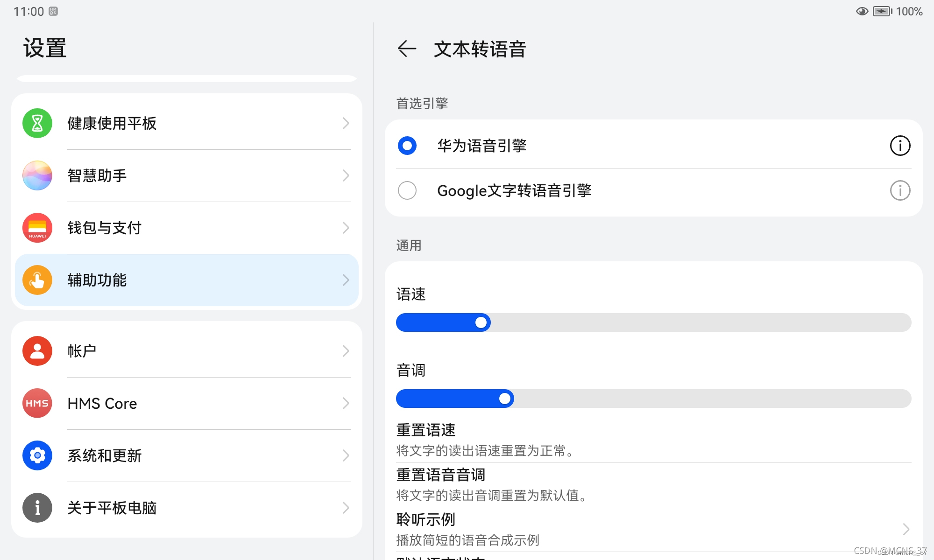Tap the red 钱包与支付 wallet icon
This screenshot has width=934, height=560.
pos(37,228)
